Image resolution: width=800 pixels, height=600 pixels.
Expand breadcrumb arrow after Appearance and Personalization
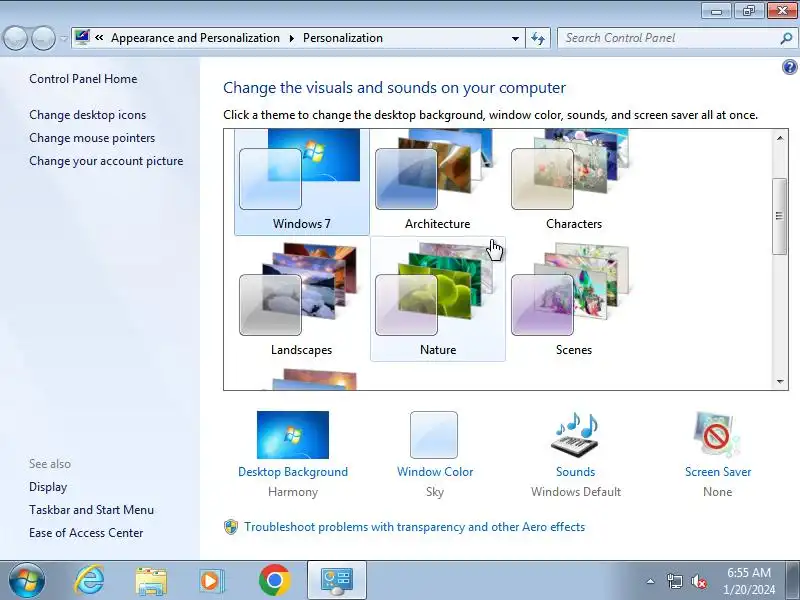pyautogui.click(x=291, y=38)
